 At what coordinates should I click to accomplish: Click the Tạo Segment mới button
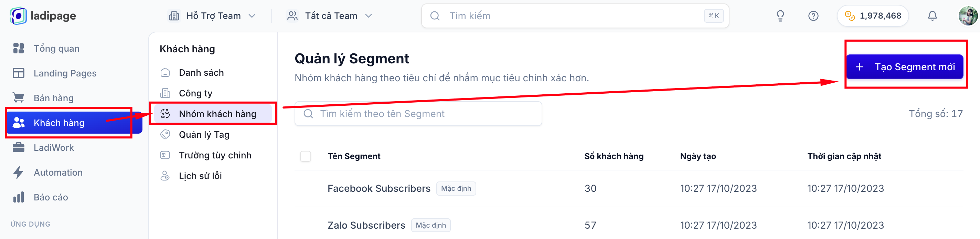click(x=905, y=67)
